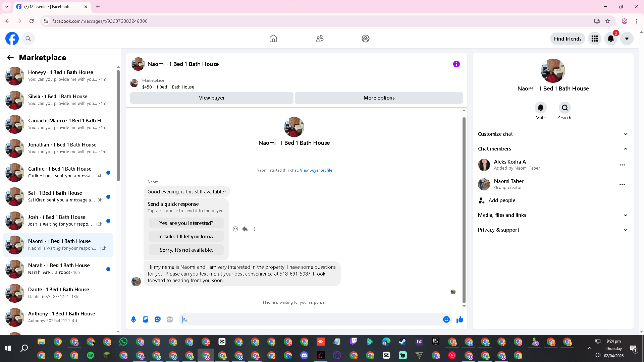Open the notifications bell icon
Viewport: 644px width, 362px height.
coord(611,39)
